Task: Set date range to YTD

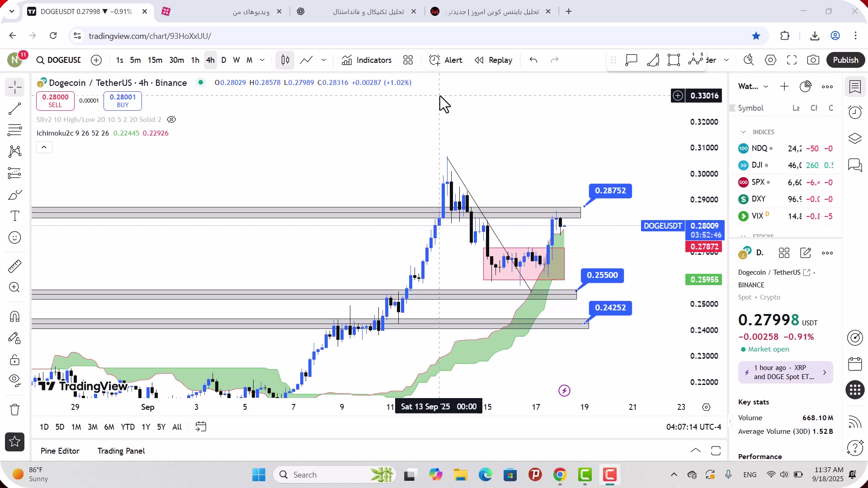Action: coord(128,427)
